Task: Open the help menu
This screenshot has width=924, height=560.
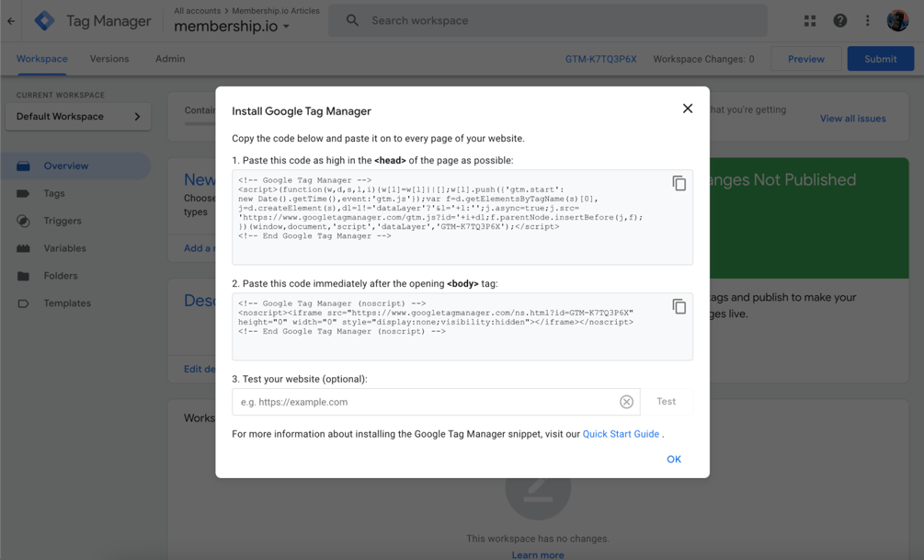Action: pos(839,19)
